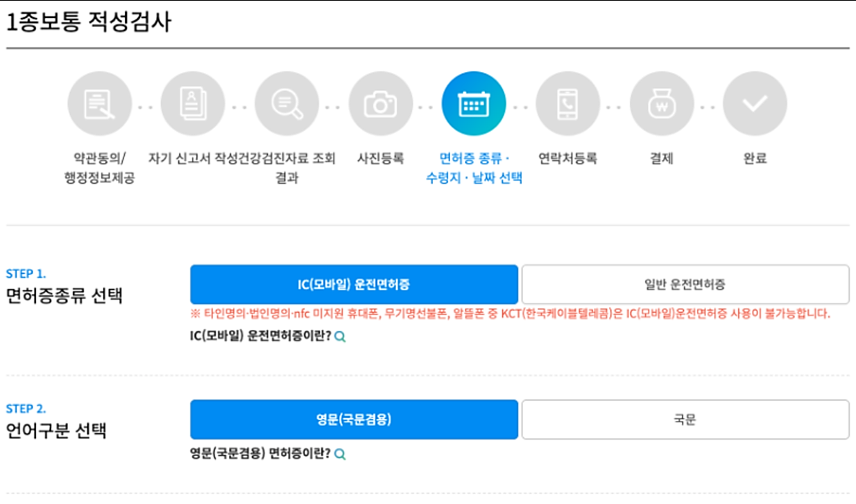The width and height of the screenshot is (856, 504).
Task: Click the 연락처등록 step label
Action: click(x=568, y=157)
